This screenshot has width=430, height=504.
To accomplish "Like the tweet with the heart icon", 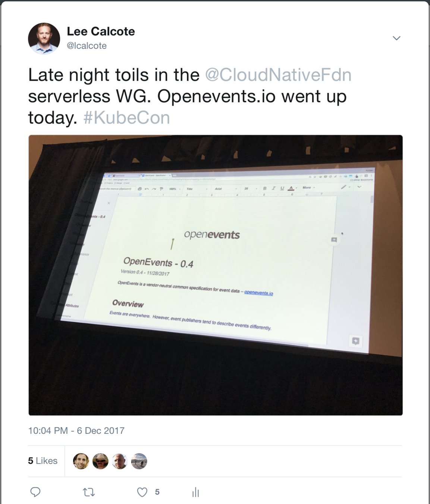I will point(142,492).
